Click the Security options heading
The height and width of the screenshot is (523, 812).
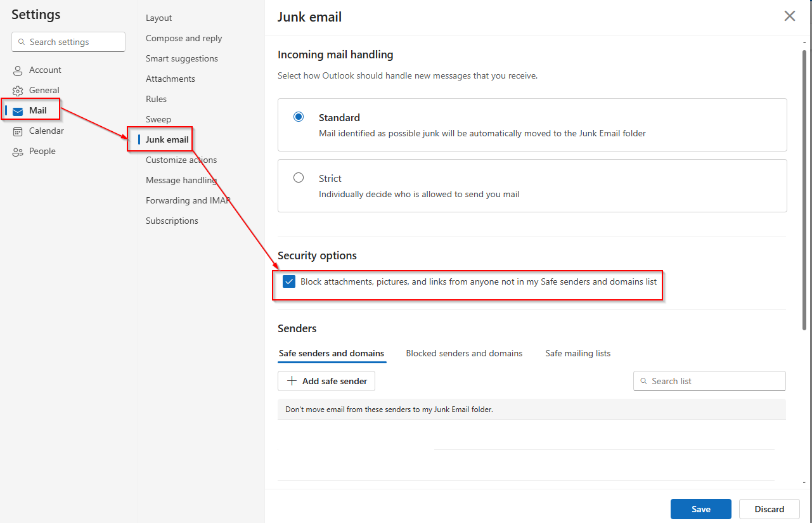tap(317, 255)
